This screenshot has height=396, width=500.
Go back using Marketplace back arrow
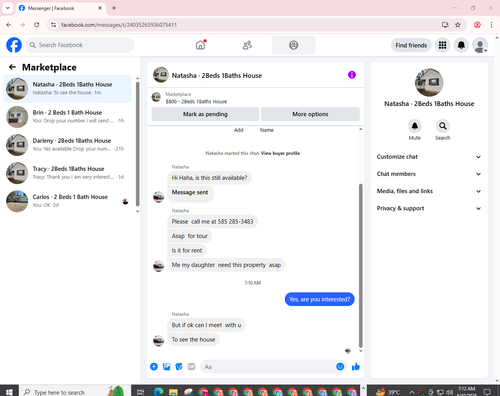point(12,67)
